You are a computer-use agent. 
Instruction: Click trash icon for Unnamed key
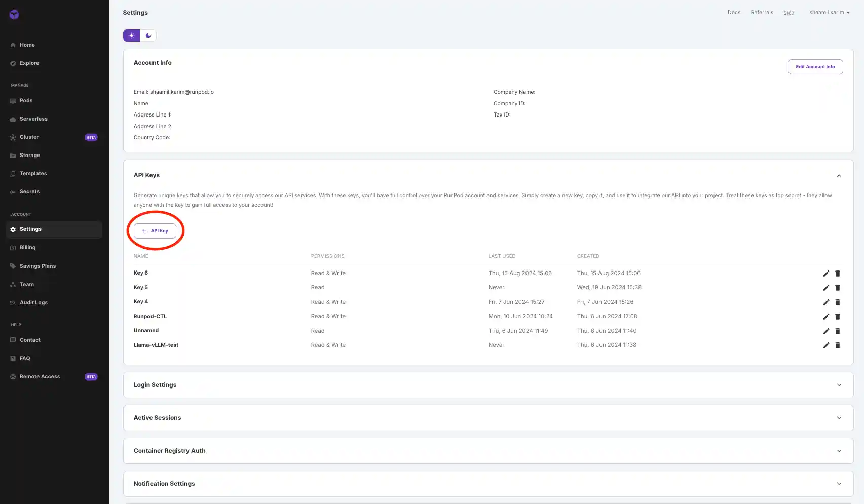838,331
